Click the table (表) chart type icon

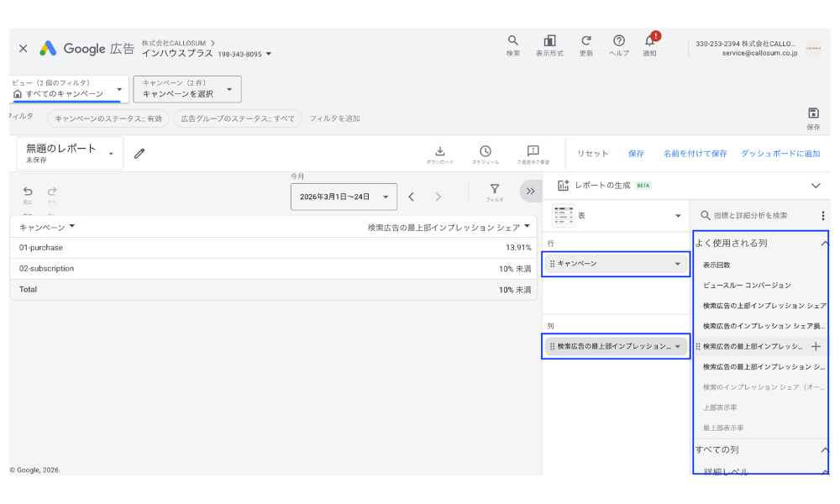(x=564, y=215)
